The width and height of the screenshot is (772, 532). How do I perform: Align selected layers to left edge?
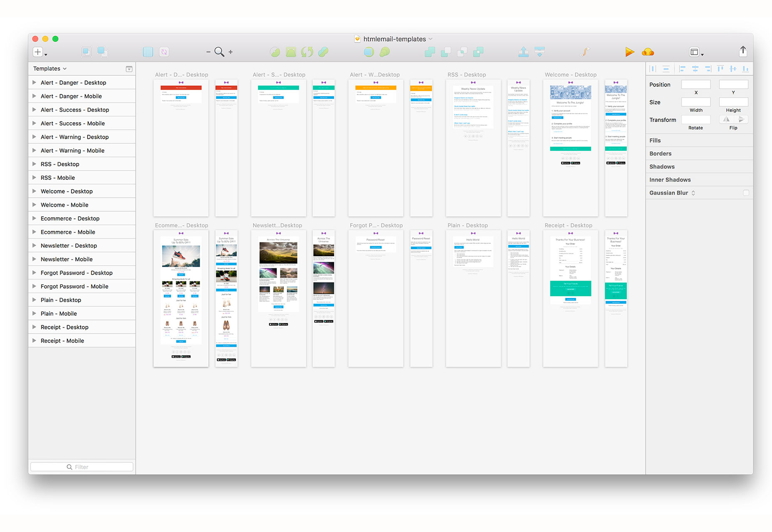coord(682,69)
